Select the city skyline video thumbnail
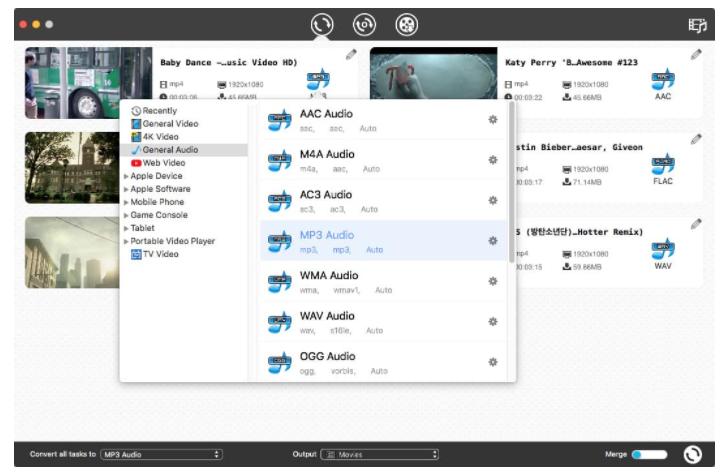This screenshot has height=475, width=726. [72, 252]
